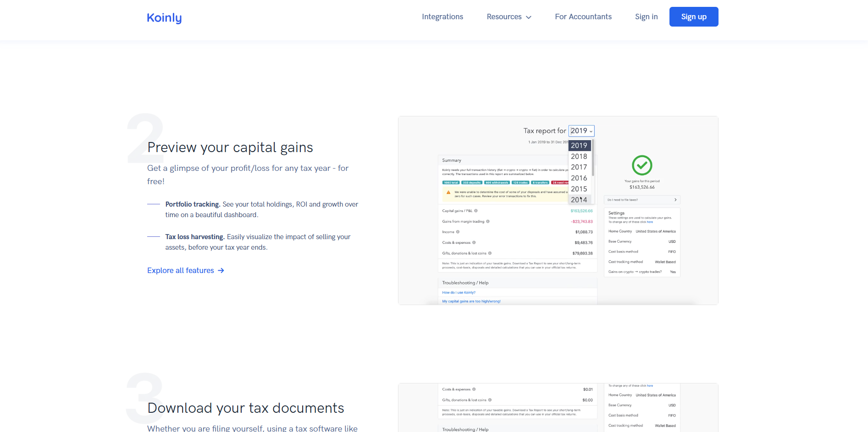Click the Koinly logo
This screenshot has height=432, width=868.
click(164, 17)
